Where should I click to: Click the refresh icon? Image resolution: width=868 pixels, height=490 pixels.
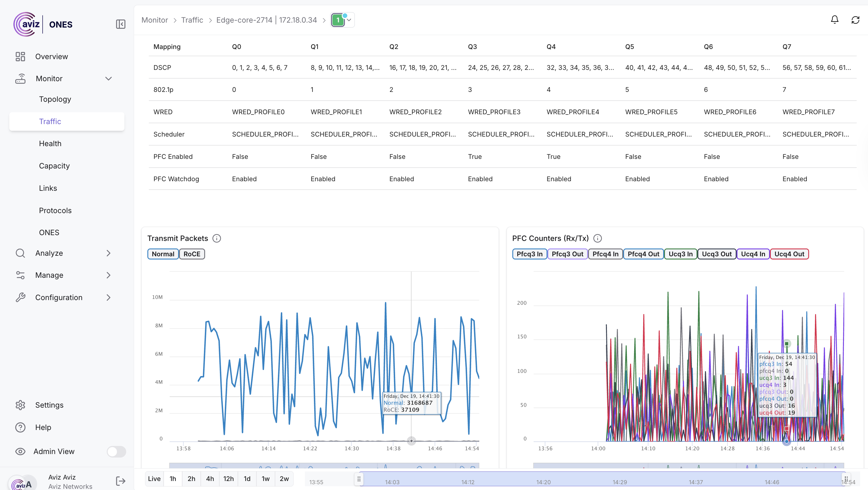(855, 20)
